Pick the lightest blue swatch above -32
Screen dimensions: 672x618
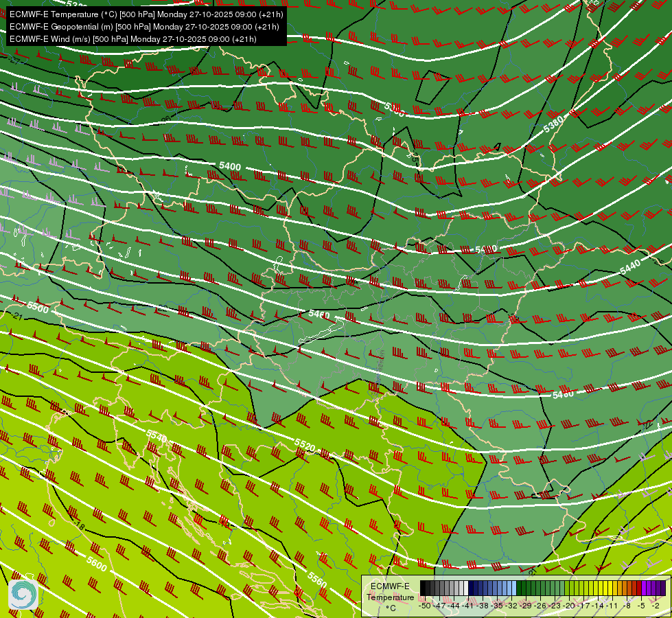coord(514,588)
